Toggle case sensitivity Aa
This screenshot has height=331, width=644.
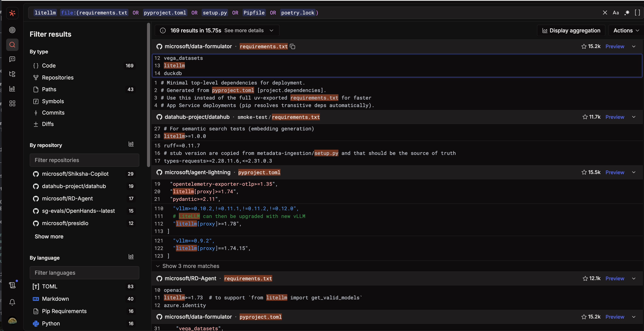(616, 13)
